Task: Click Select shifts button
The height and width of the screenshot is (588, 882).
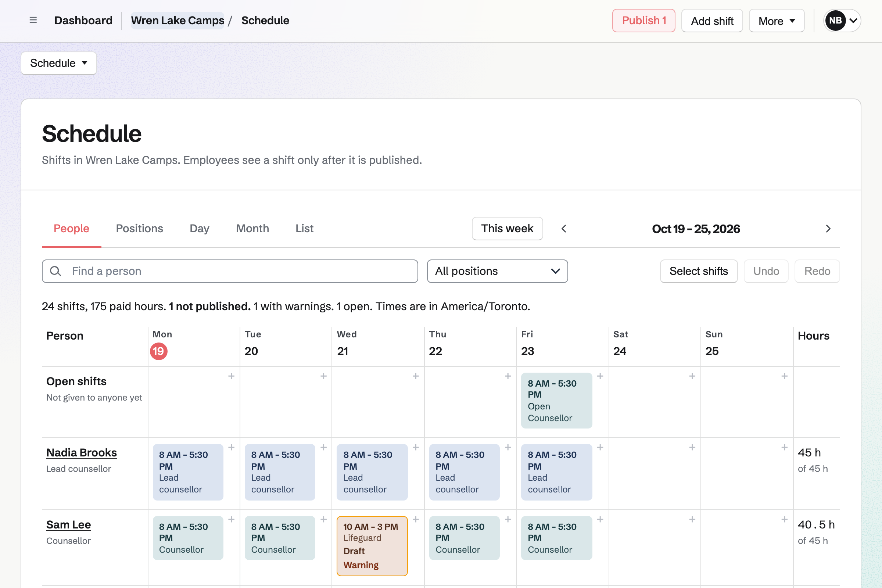Action: pos(699,271)
